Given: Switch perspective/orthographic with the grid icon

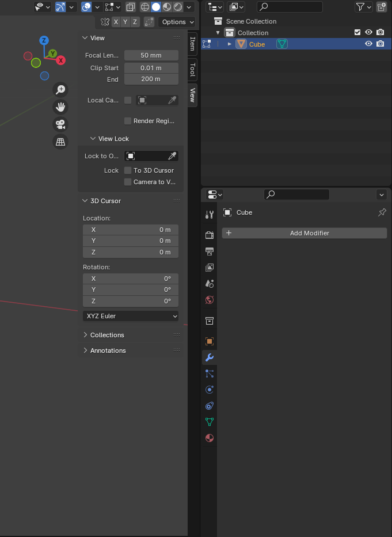Looking at the screenshot, I should click(60, 142).
